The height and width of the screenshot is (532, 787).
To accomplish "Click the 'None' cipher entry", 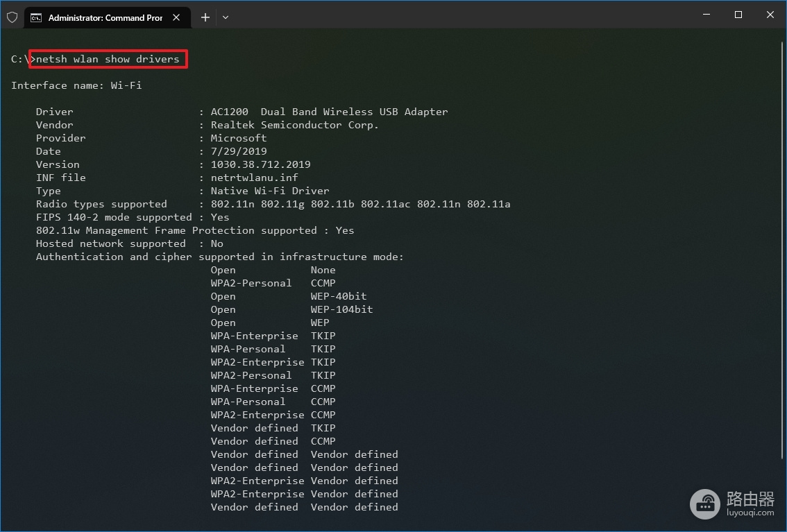I will (x=323, y=271).
